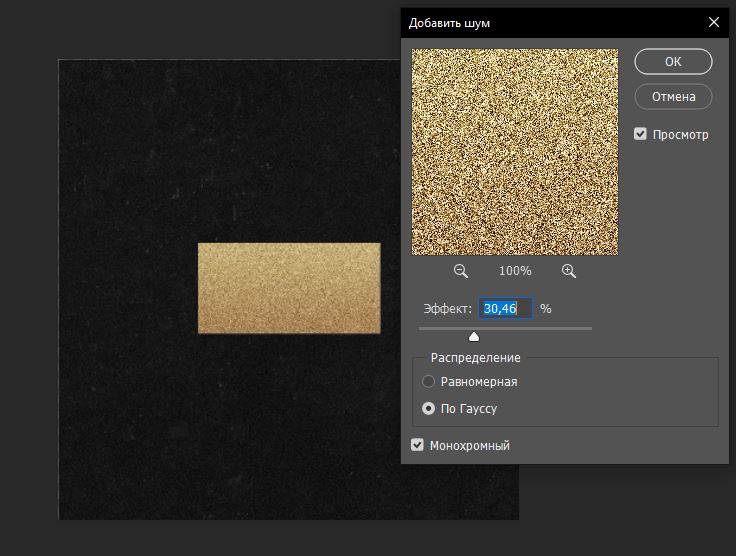
Task: Click the Эффект percentage input field
Action: [505, 309]
